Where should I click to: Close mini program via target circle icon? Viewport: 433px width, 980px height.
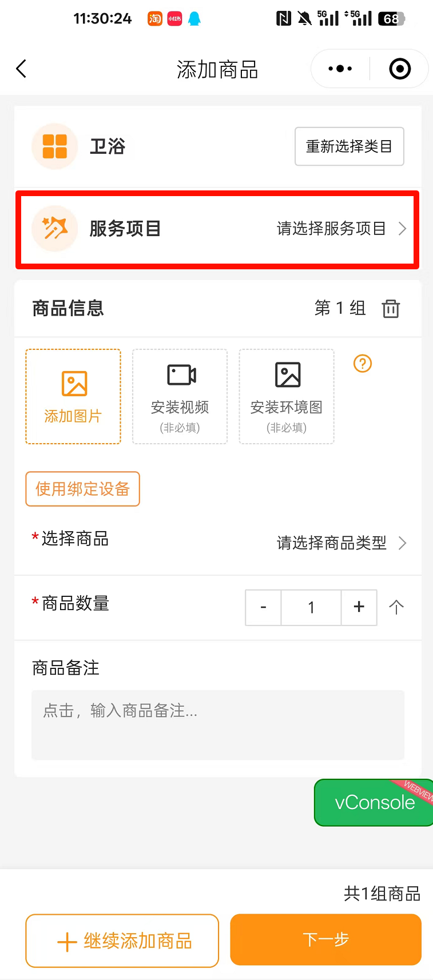point(400,69)
